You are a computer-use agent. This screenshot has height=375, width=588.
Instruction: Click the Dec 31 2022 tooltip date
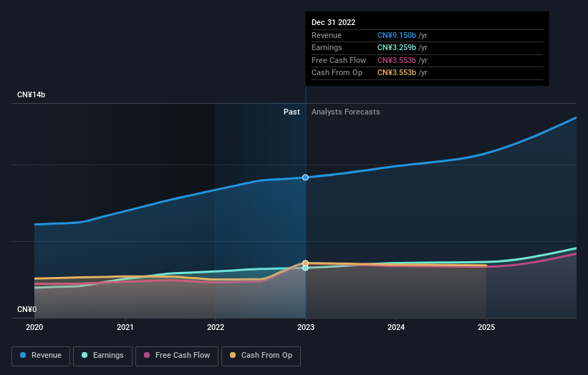333,22
